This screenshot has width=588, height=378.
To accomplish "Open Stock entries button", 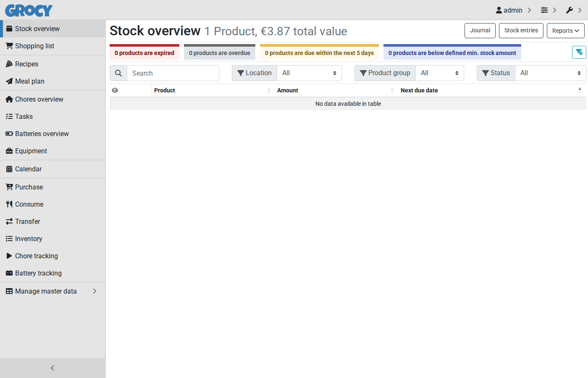I will [521, 31].
